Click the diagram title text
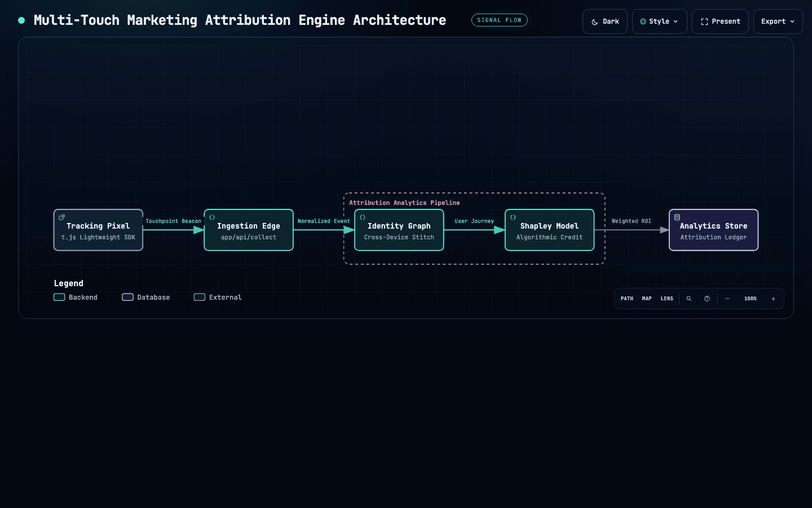Image resolution: width=812 pixels, height=508 pixels. click(x=240, y=20)
